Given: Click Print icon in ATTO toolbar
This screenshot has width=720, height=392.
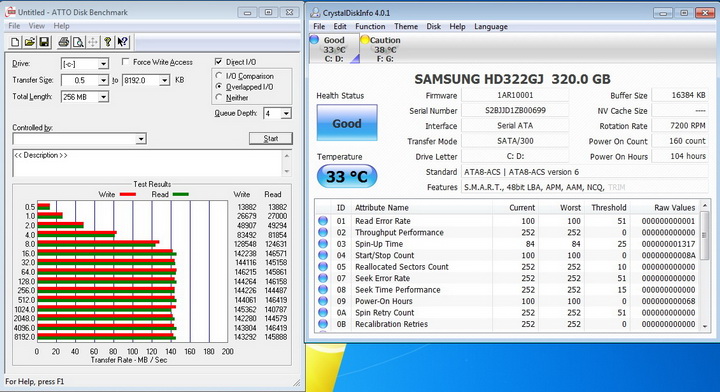Looking at the screenshot, I should pos(63,43).
